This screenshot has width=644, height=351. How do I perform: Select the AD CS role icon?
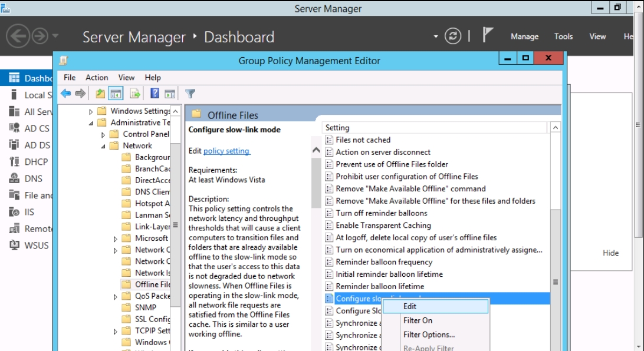(14, 128)
